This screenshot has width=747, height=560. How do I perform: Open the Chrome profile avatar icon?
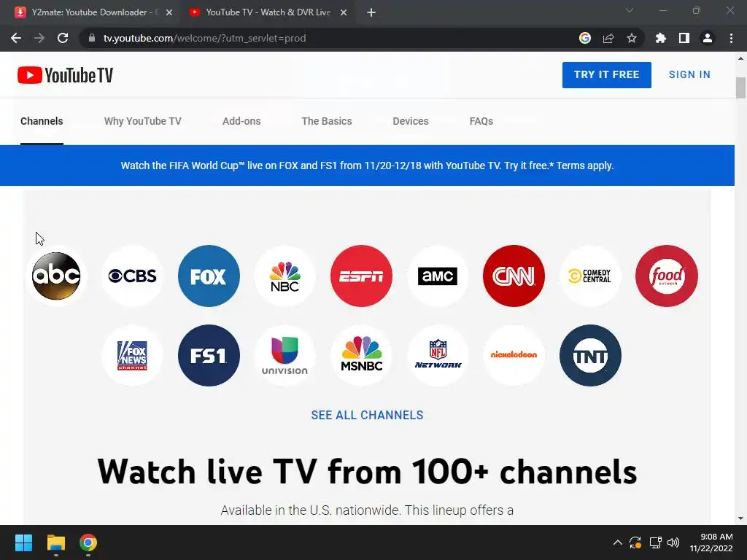point(708,38)
